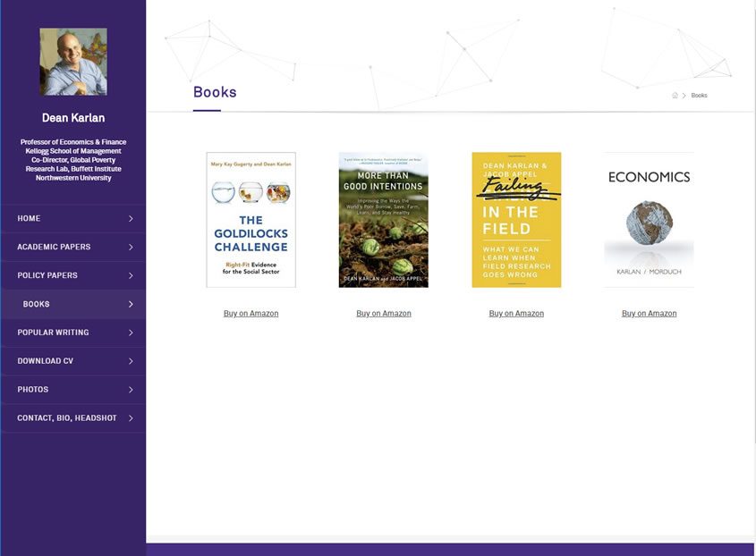Follow Amazon link under More Than Good Intentions
The width and height of the screenshot is (756, 556).
tap(383, 314)
